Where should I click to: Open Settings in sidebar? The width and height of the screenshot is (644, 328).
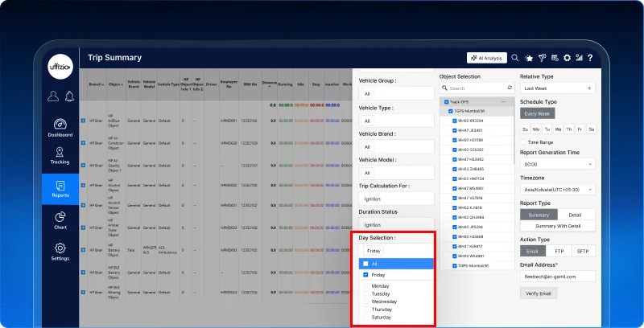tap(60, 252)
